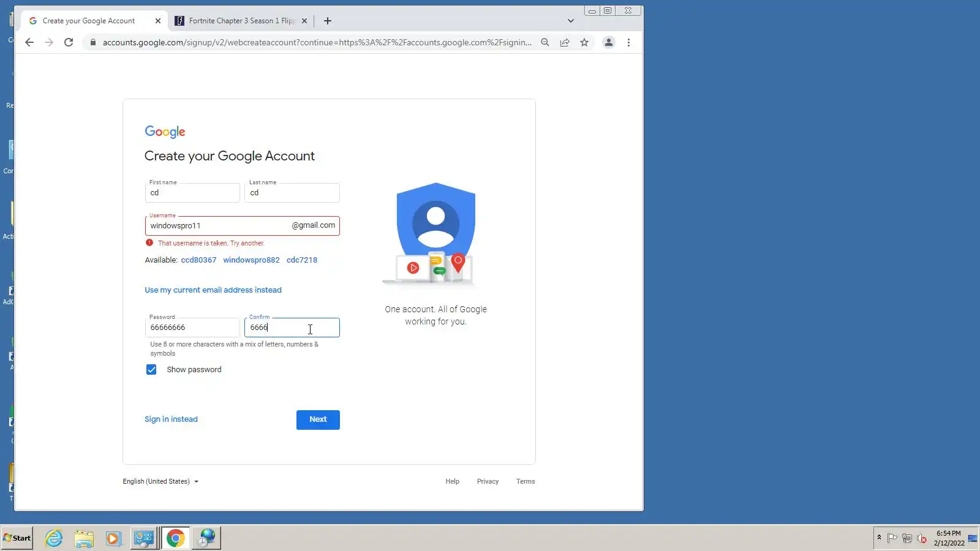Open Windows Media Player from the taskbar
980x551 pixels.
click(113, 538)
